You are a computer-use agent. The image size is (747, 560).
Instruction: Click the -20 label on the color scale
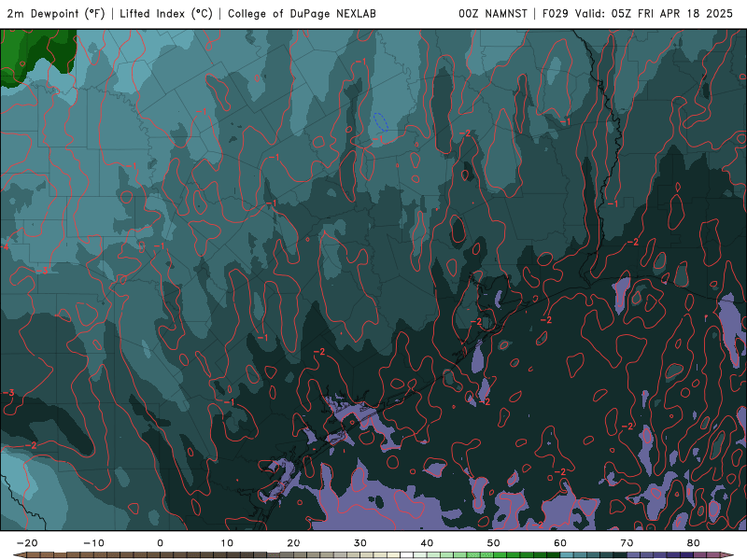(27, 543)
